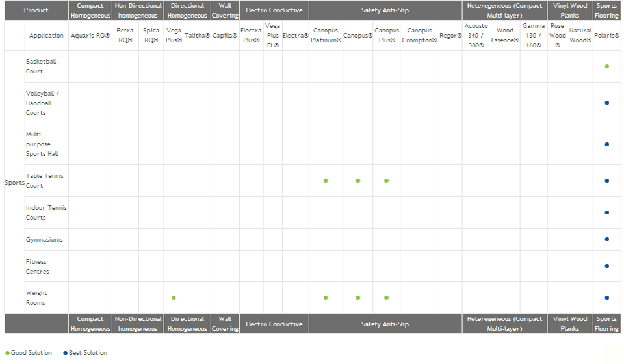The height and width of the screenshot is (364, 624).
Task: Select the Spica RQ product name
Action: 151,35
